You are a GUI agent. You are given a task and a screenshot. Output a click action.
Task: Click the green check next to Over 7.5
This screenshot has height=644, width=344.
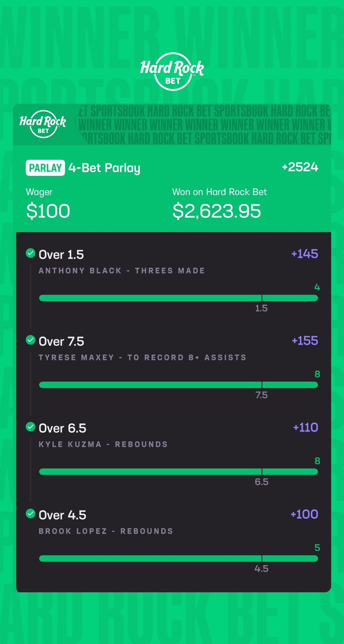pos(31,340)
